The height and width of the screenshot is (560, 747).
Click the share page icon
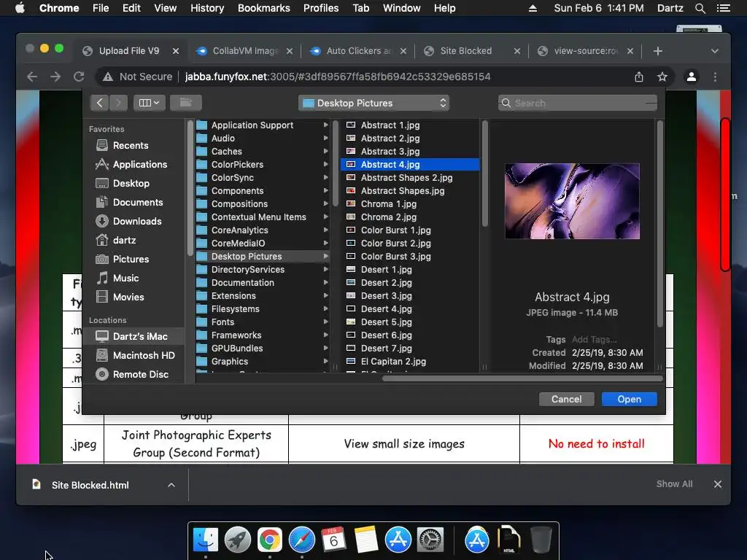[x=639, y=77]
